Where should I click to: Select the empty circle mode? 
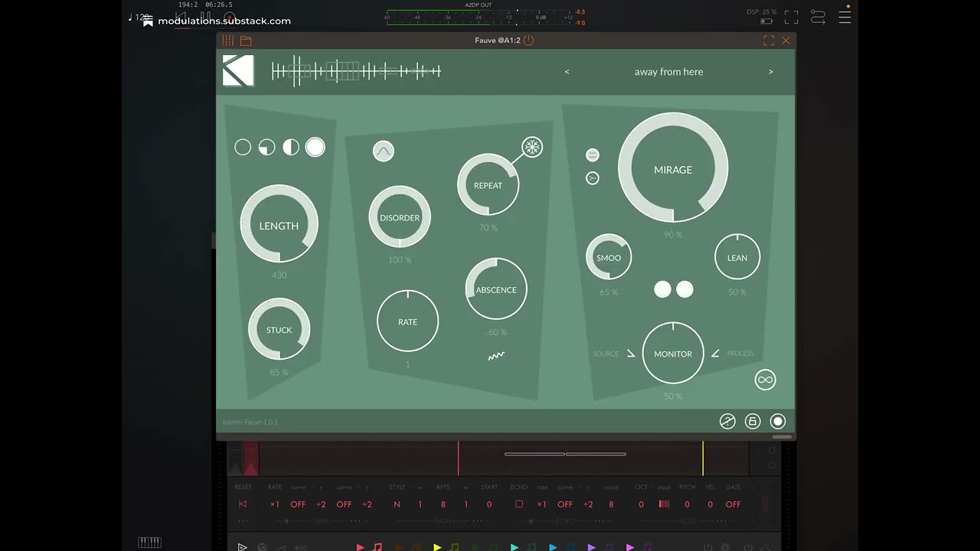coord(243,148)
